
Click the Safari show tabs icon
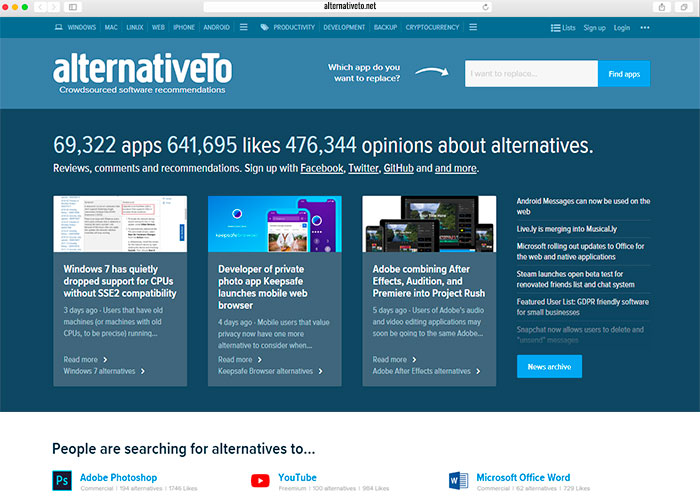pos(683,7)
